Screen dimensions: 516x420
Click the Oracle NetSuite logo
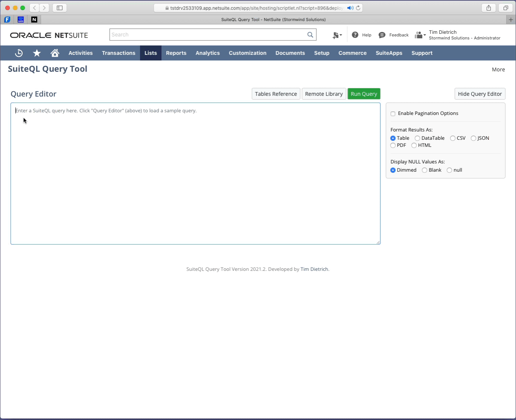click(x=49, y=35)
